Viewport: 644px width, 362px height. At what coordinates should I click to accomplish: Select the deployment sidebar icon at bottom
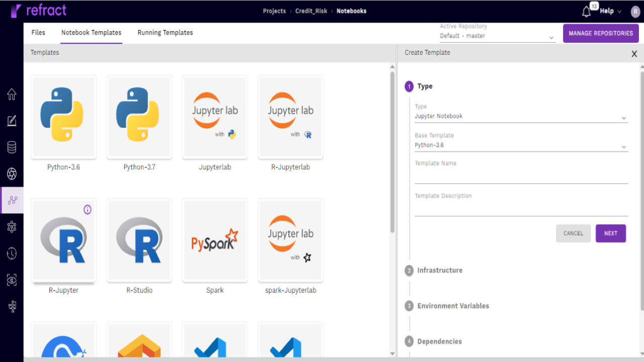coord(12,306)
